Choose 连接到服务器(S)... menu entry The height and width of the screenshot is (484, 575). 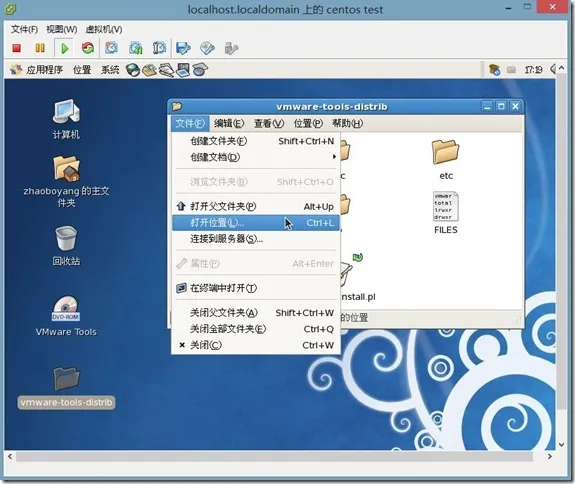256,239
